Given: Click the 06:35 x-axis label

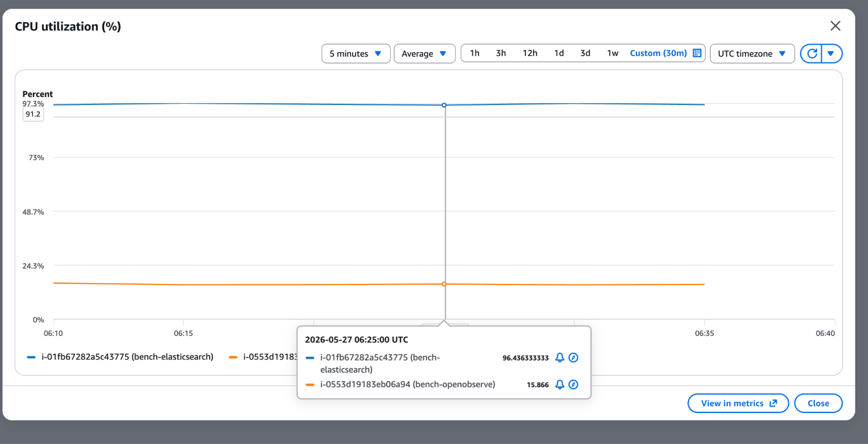Looking at the screenshot, I should click(x=704, y=333).
